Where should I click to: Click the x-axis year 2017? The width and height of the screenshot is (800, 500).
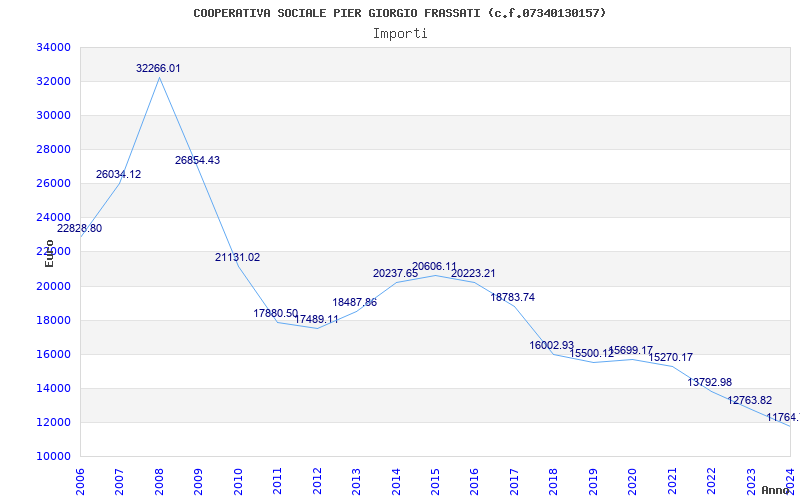point(514,481)
